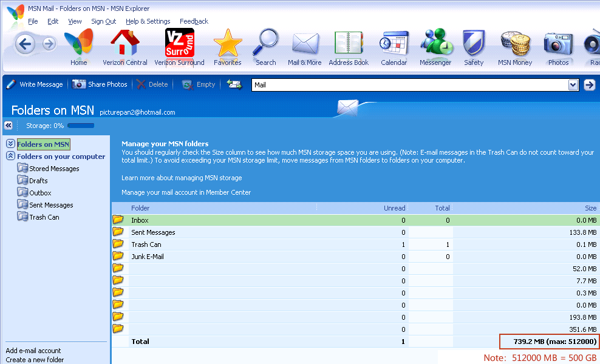Sort by Total column header
The width and height of the screenshot is (600, 364).
(442, 208)
